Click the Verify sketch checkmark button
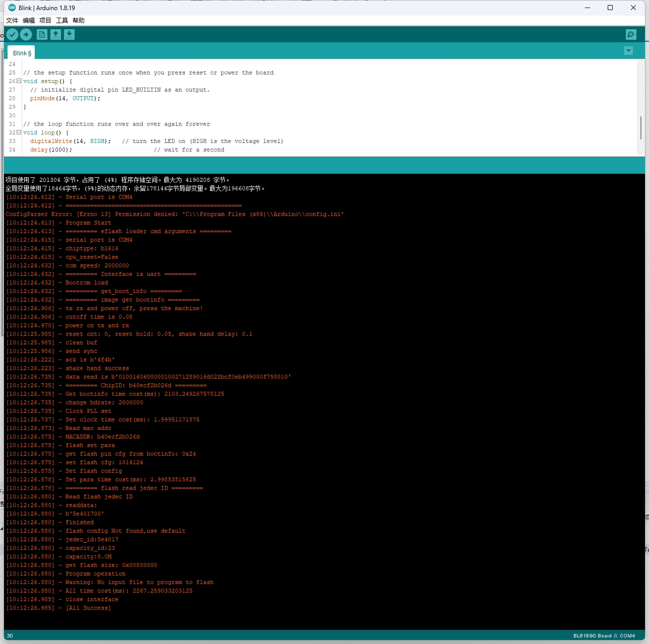Screen dimensions: 649x644 pyautogui.click(x=13, y=34)
